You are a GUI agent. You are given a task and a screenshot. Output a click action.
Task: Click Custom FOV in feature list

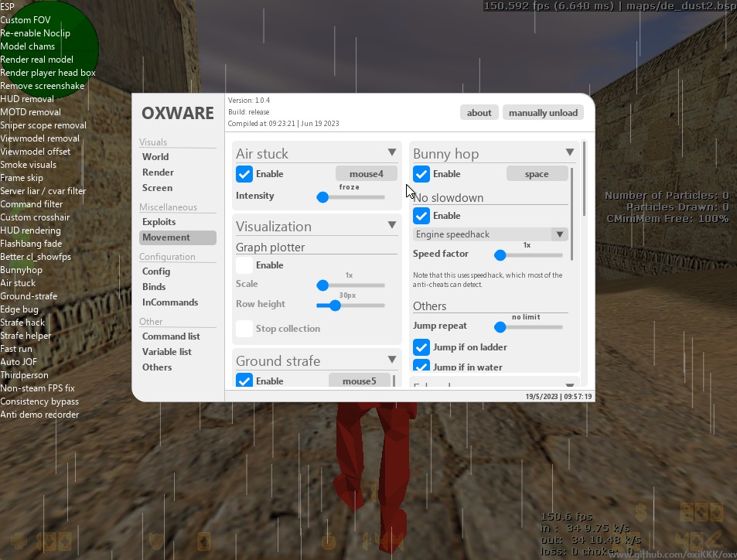(x=26, y=20)
